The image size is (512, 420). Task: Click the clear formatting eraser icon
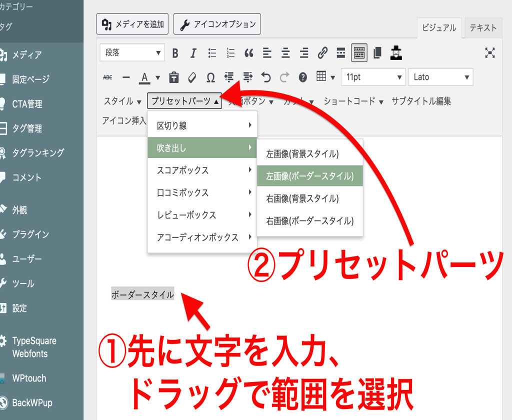[x=192, y=77]
